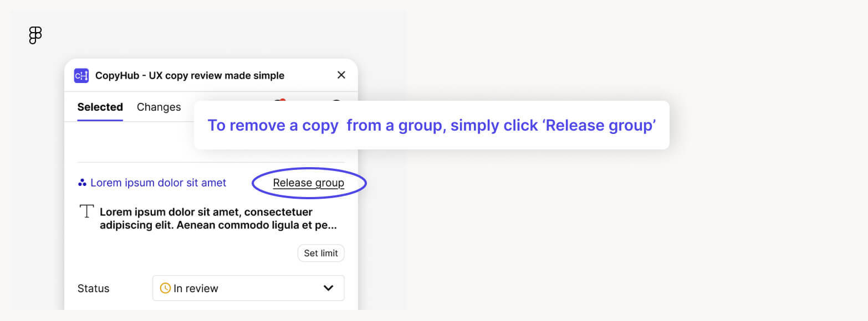Click the three-dot group icon
Screen dimensions: 868x321
point(82,183)
